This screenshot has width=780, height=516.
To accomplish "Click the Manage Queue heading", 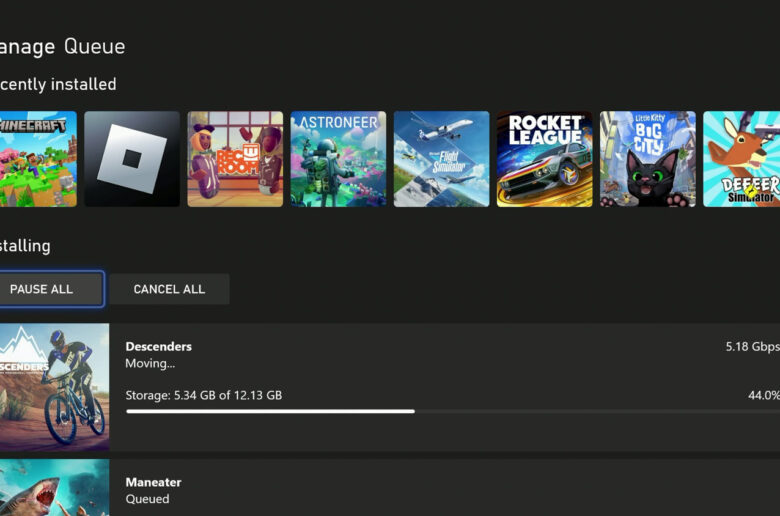I will point(63,47).
